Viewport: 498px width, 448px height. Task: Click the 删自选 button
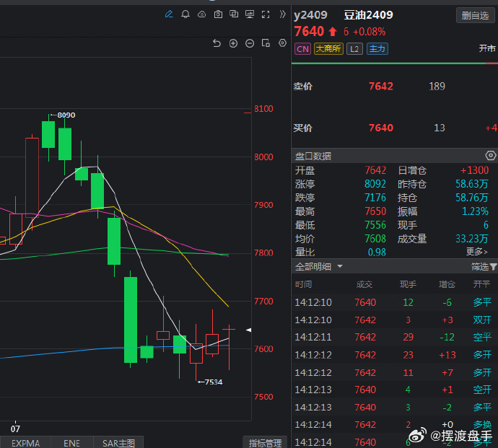point(476,15)
